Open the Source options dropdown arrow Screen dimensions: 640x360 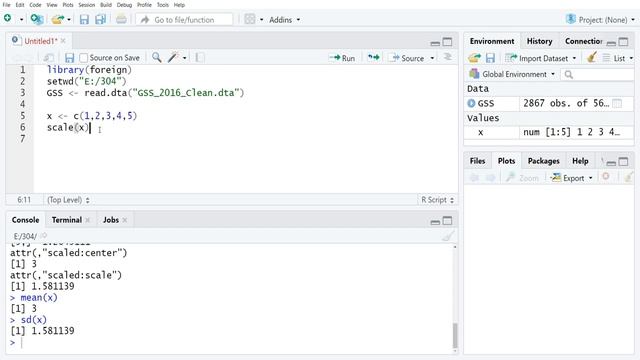tap(432, 58)
